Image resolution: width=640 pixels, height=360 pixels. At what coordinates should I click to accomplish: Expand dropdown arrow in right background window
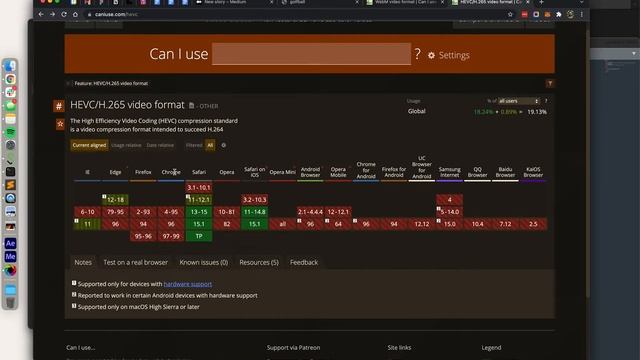point(633,53)
